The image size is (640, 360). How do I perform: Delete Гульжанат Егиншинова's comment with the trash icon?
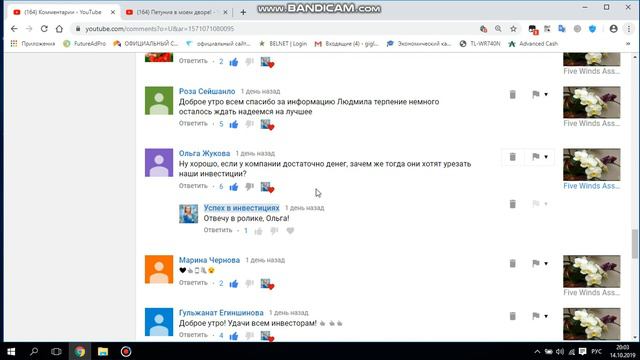pyautogui.click(x=513, y=316)
